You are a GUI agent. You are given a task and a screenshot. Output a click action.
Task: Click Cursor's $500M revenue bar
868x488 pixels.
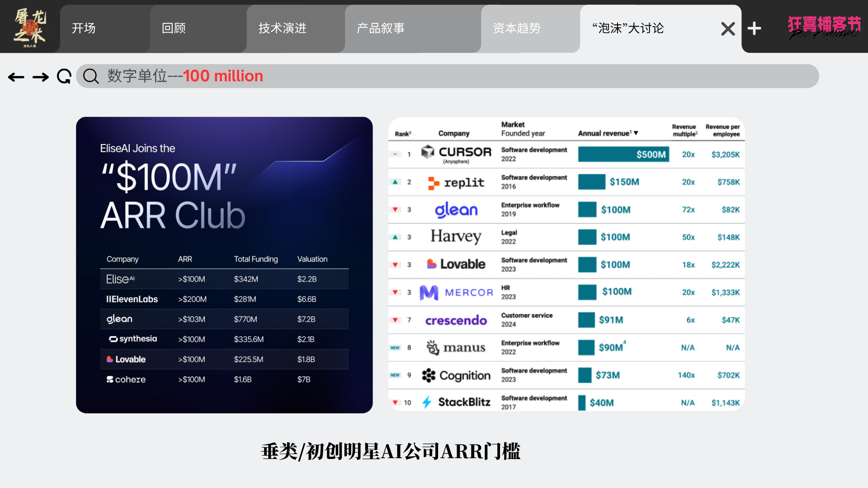coord(623,155)
